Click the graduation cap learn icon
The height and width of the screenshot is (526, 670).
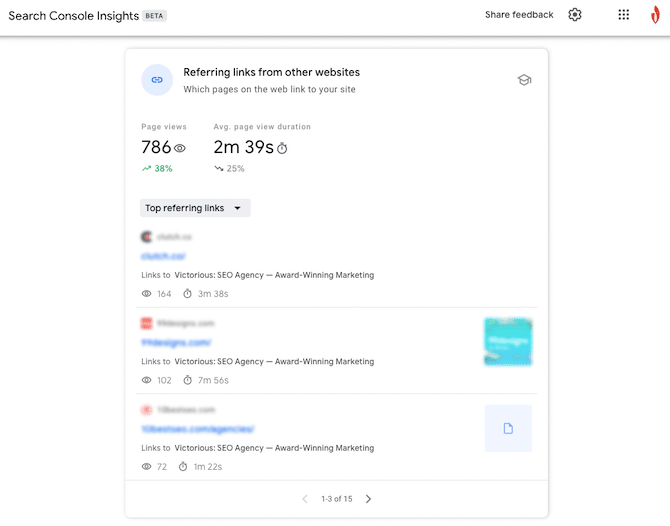point(524,79)
